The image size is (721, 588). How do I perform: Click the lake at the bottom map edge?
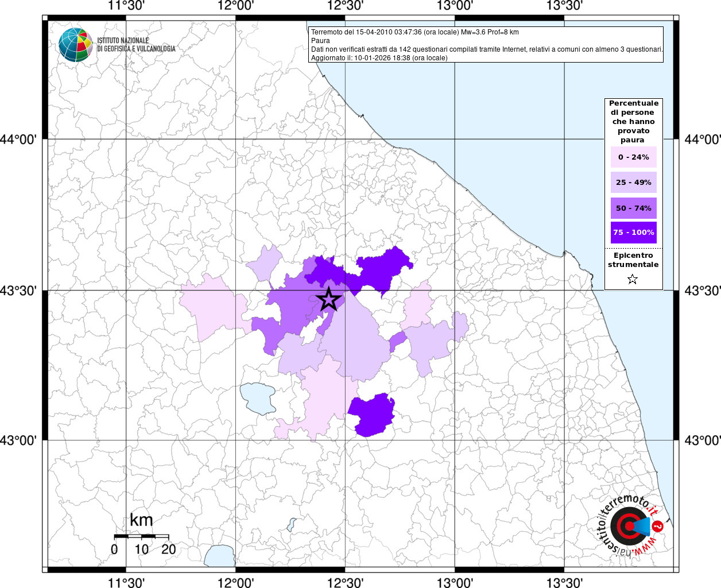click(x=219, y=556)
